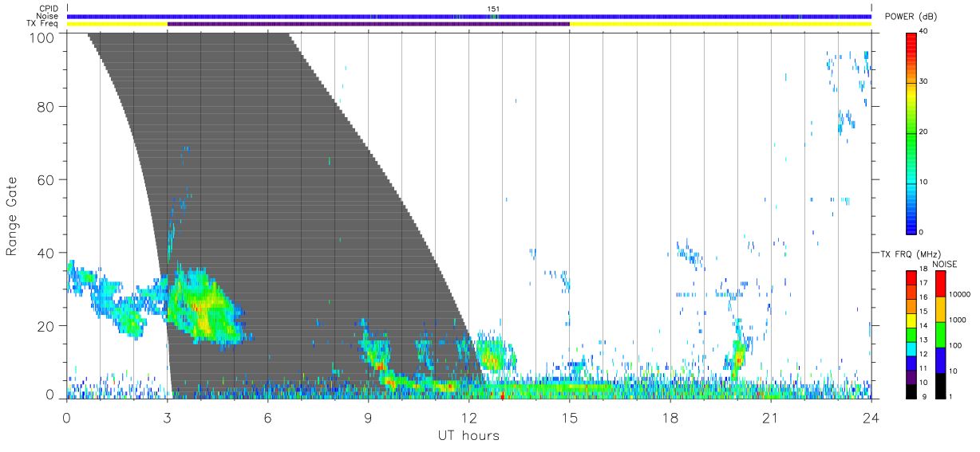Screen dimensions: 980x452
Task: Select the 18 label on TX FRQ scale
Action: [x=923, y=271]
